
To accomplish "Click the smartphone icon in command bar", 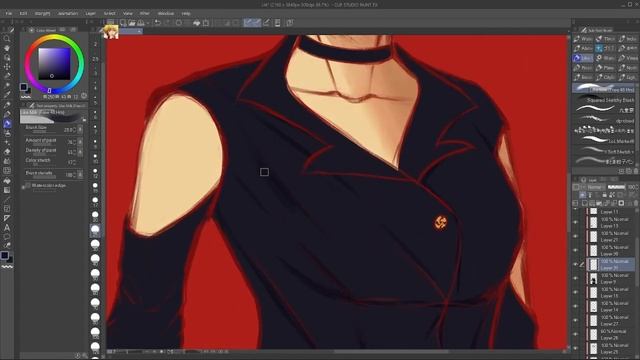I will (x=278, y=23).
